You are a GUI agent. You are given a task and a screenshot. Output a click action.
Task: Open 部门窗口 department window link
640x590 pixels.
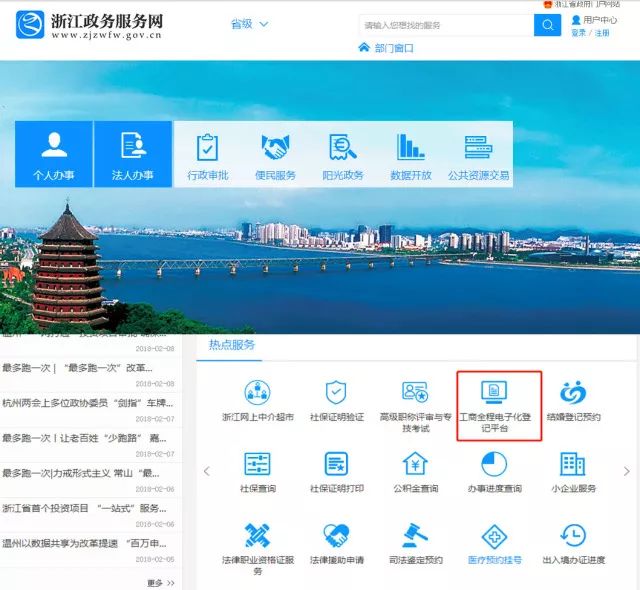[386, 48]
